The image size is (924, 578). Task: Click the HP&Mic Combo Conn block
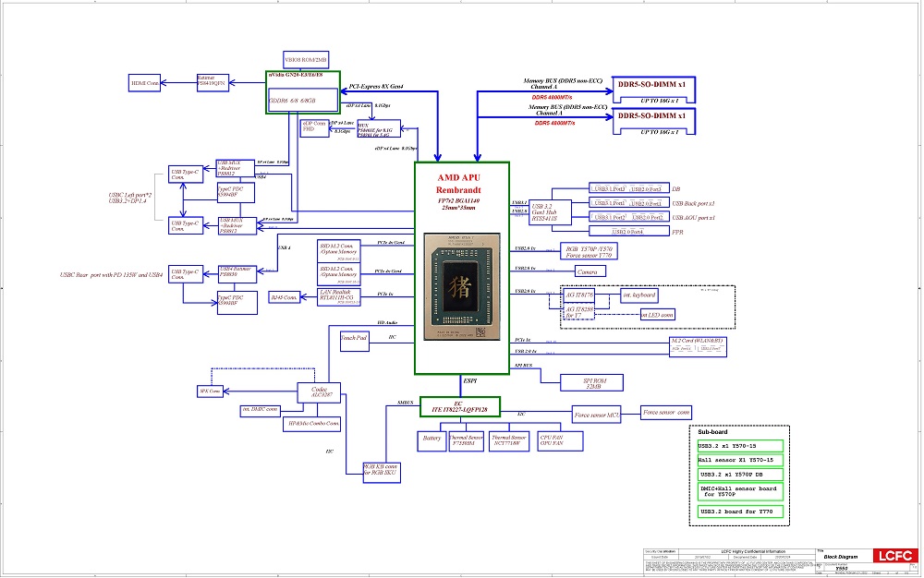[311, 424]
